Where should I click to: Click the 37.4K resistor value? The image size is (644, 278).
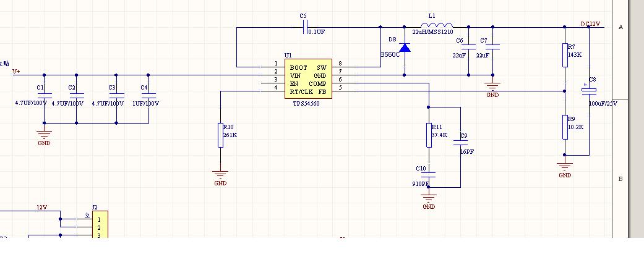439,135
